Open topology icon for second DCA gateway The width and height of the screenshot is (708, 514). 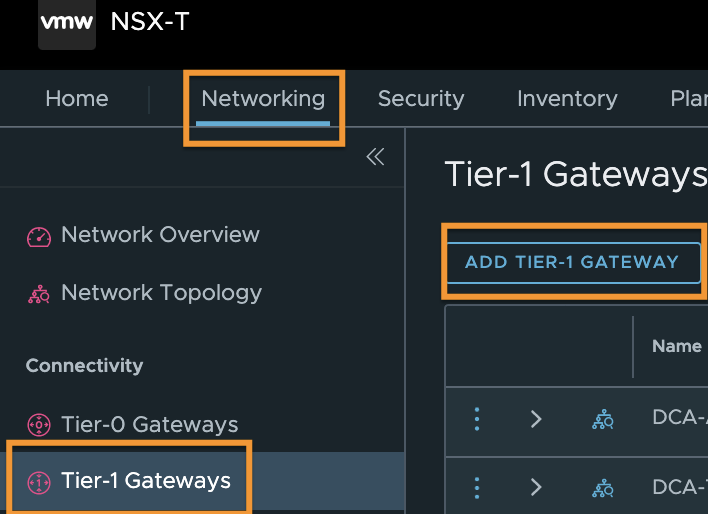(x=603, y=488)
